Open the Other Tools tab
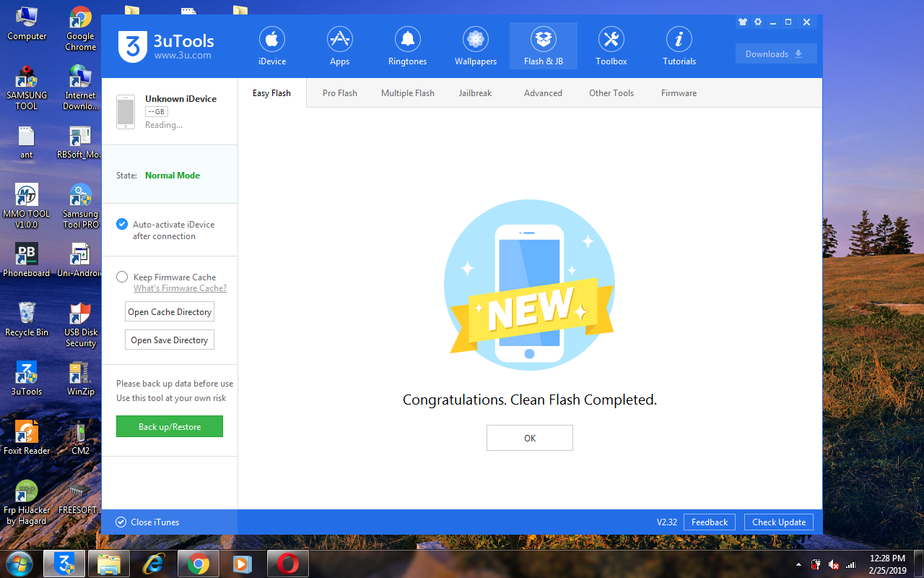This screenshot has height=578, width=924. [x=611, y=93]
